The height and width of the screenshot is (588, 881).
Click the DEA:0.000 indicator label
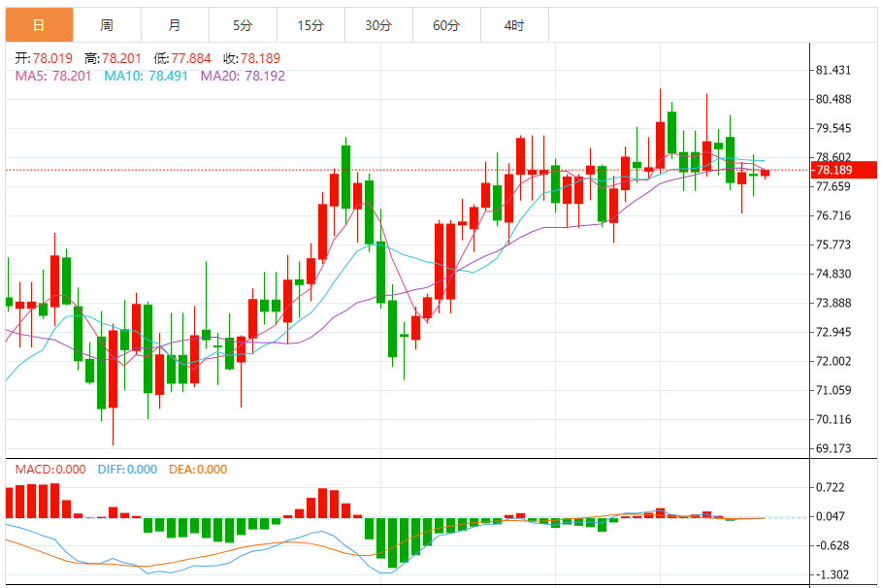pos(198,470)
